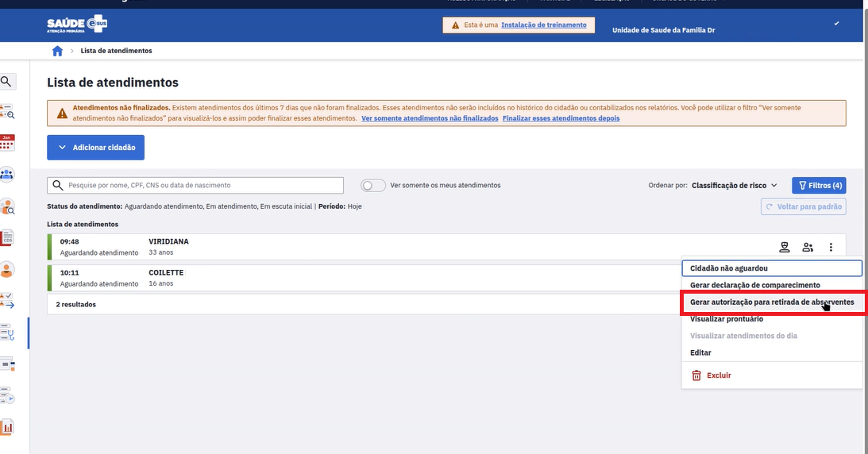868x454 pixels.
Task: Click the people icon on Viridiana's row
Action: point(808,247)
